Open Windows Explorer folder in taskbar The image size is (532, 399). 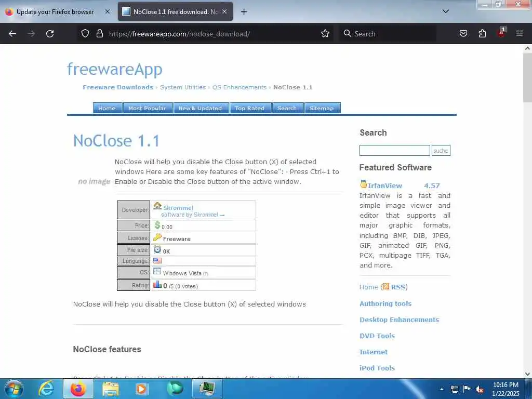pyautogui.click(x=110, y=389)
